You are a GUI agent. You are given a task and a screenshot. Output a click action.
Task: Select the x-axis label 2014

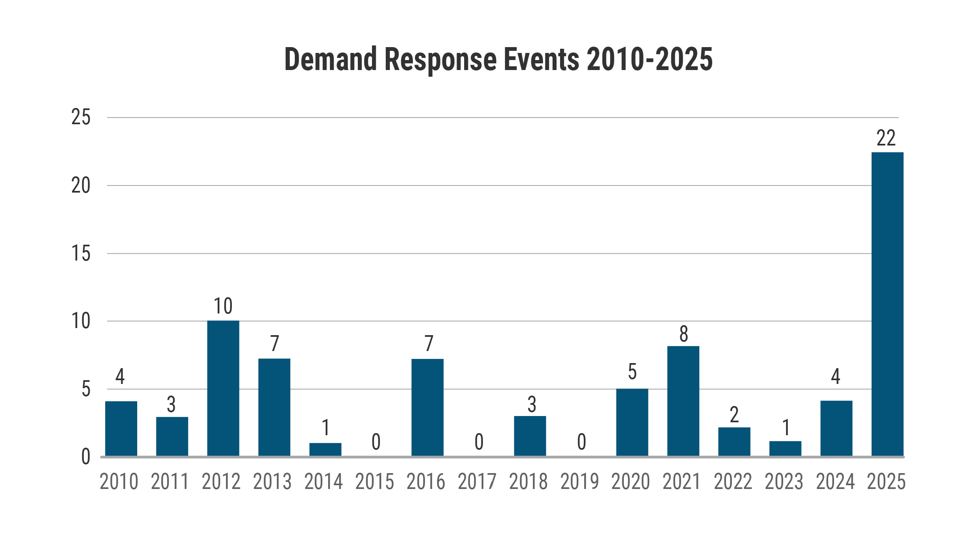tap(324, 482)
